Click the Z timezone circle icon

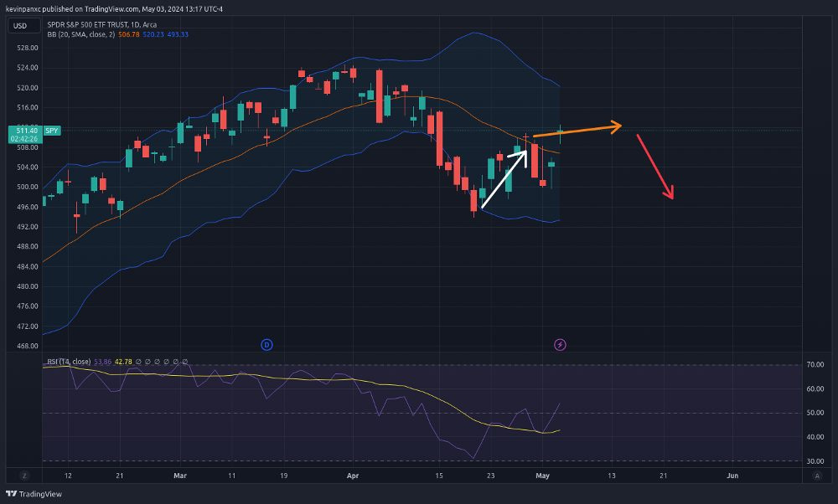(x=24, y=476)
